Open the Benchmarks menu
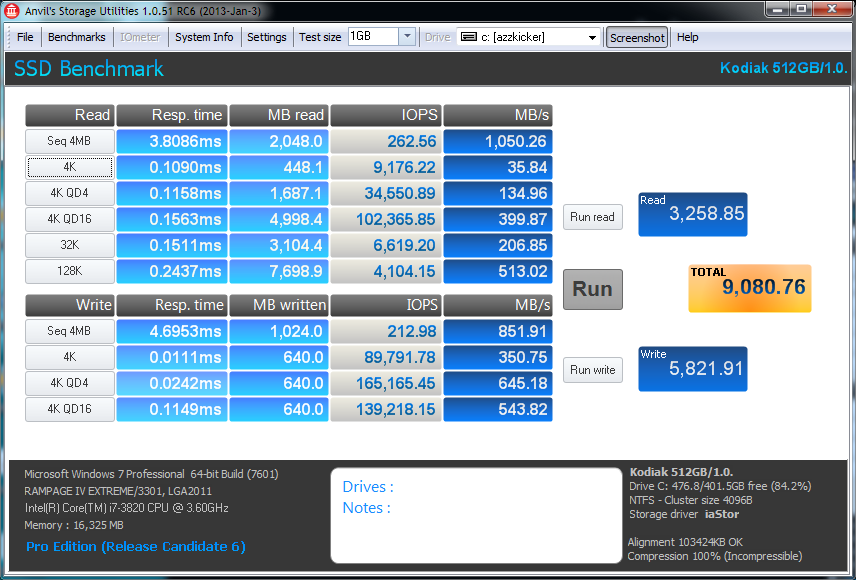This screenshot has height=580, width=856. pyautogui.click(x=76, y=37)
